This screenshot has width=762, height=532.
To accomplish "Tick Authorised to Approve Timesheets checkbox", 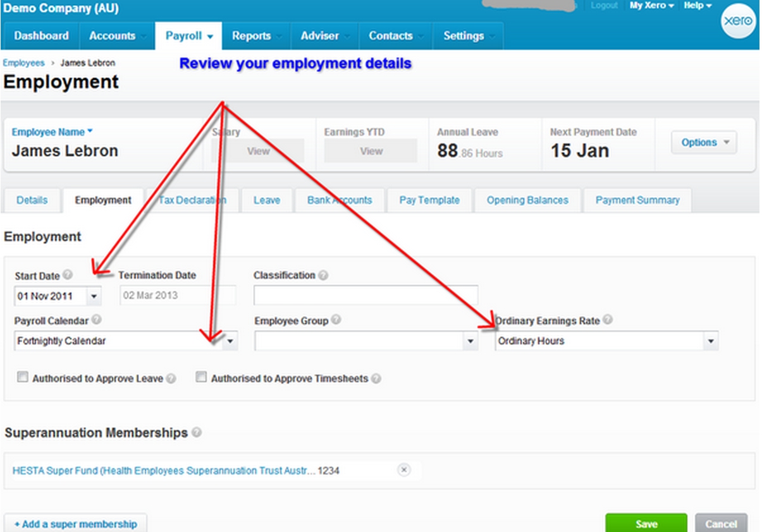I will tap(201, 378).
